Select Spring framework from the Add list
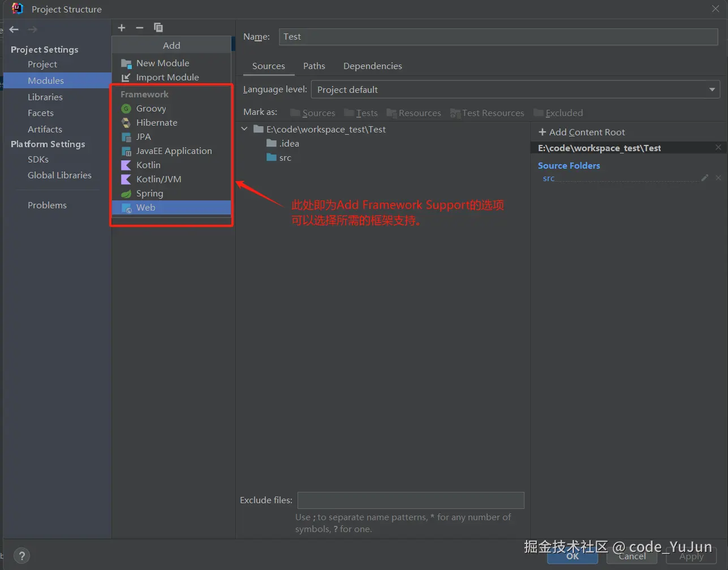 click(149, 194)
